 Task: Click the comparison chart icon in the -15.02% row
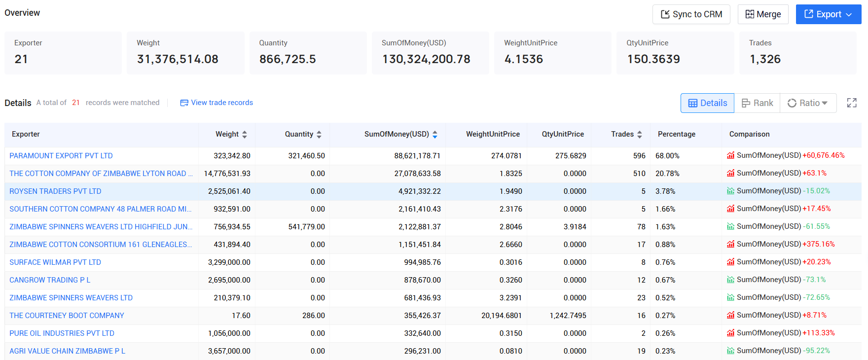(730, 191)
